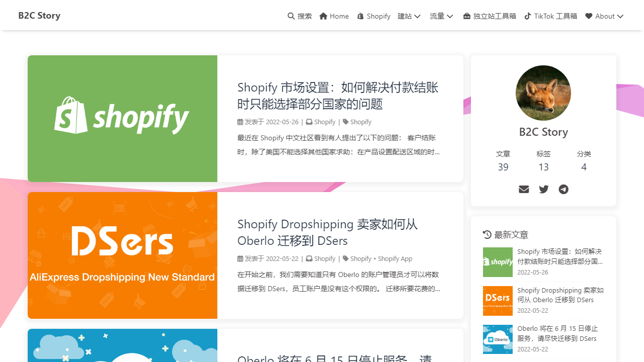Open recent post Oberlo 将在 6 月 15 日停止
The image size is (644, 362).
557,333
